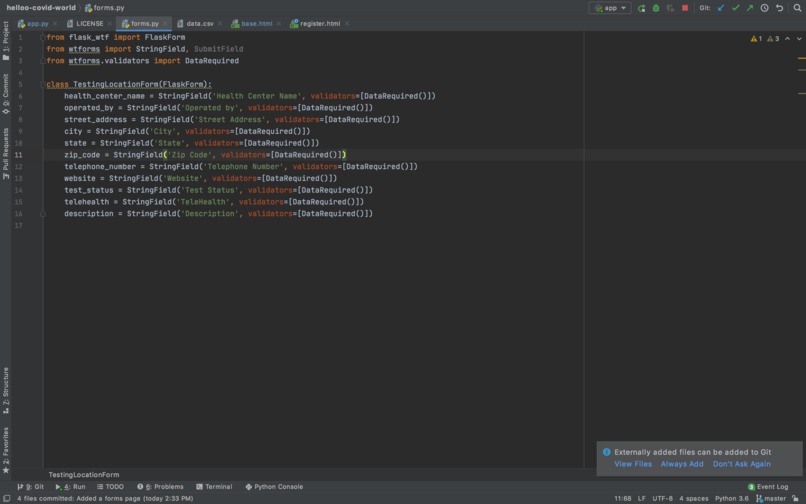Click fold end marker at description line
The height and width of the screenshot is (504, 806).
coord(43,213)
